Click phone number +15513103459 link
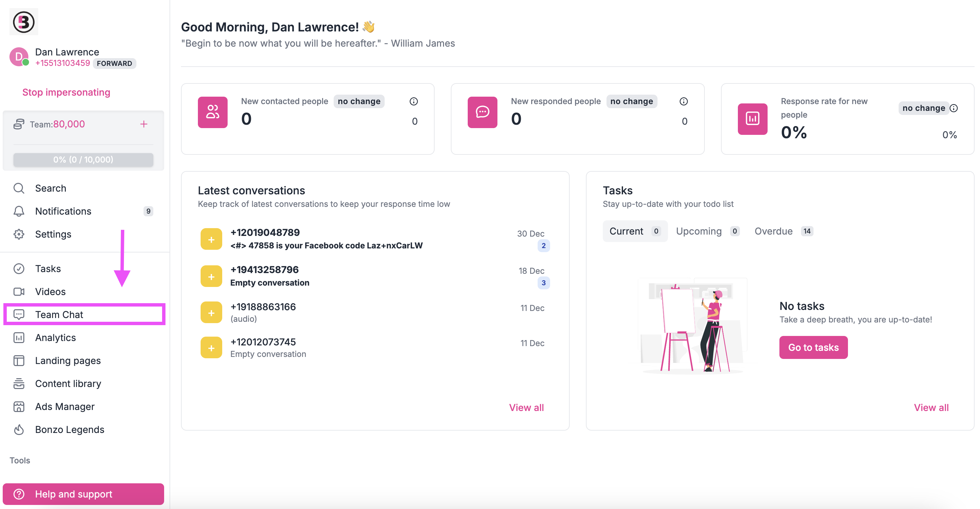Screen dimensions: 980x509 pyautogui.click(x=62, y=63)
